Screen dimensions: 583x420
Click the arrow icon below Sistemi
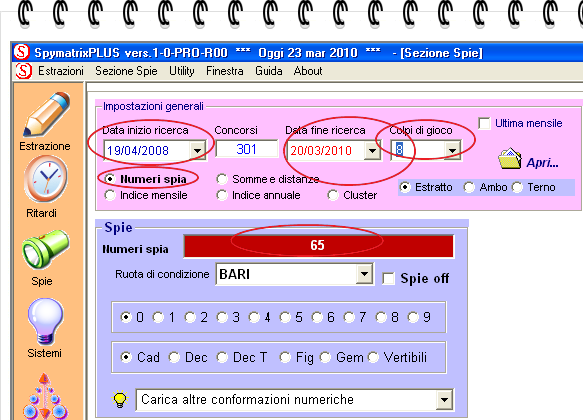[45, 397]
